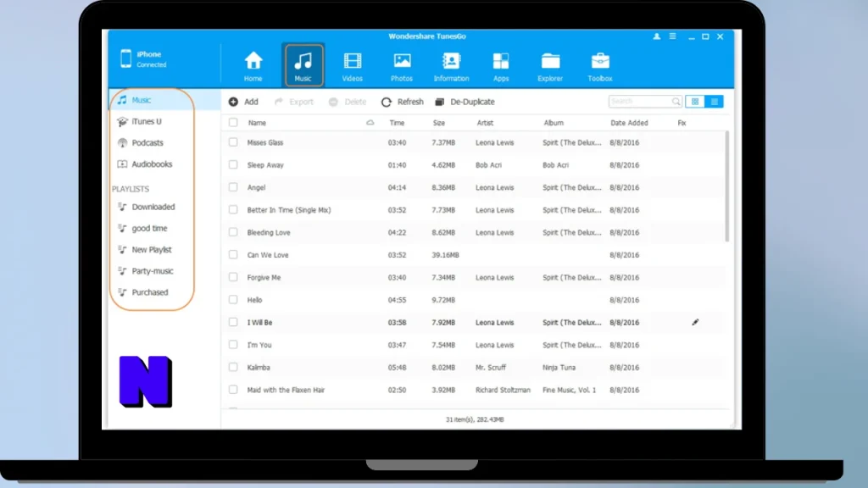The width and height of the screenshot is (868, 488).
Task: Select Audiobooks in the sidebar
Action: point(152,164)
